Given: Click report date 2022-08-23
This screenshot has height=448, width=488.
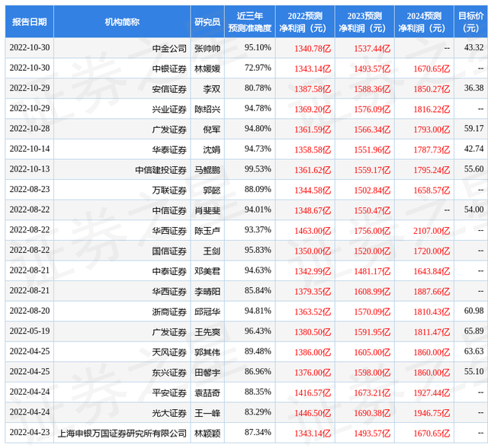Looking at the screenshot, I should click(30, 189).
